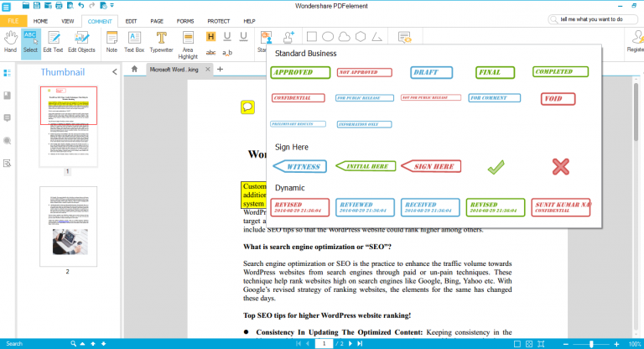Screen dimensions: 644x349
Task: Insert the COMPLETED stamp
Action: 560,72
